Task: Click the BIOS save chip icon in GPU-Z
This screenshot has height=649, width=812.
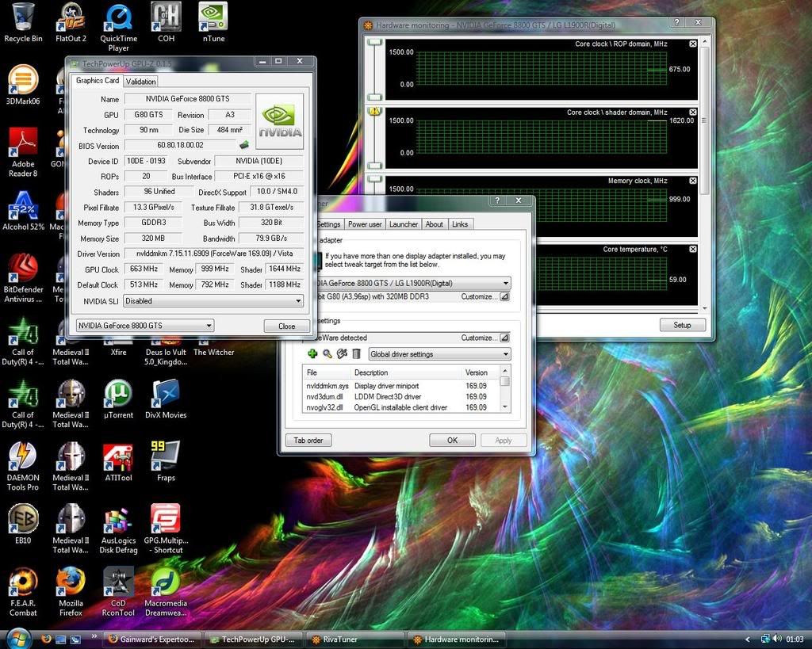Action: pyautogui.click(x=244, y=145)
